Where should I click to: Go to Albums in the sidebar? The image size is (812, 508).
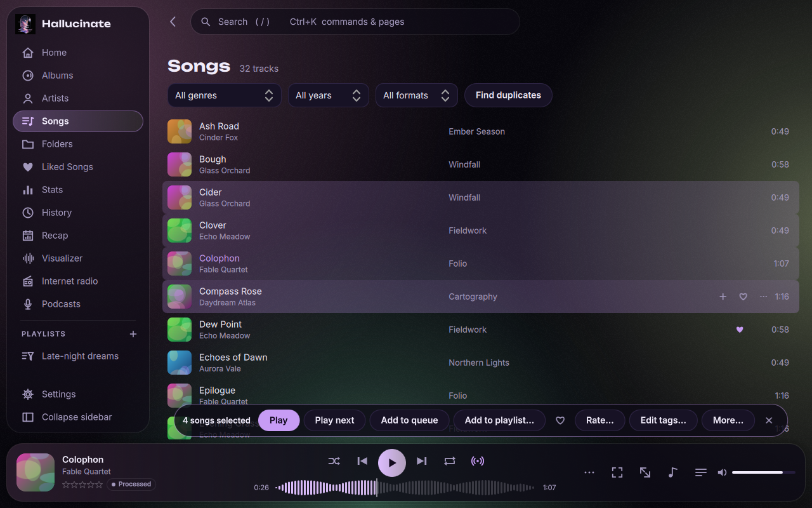coord(78,76)
